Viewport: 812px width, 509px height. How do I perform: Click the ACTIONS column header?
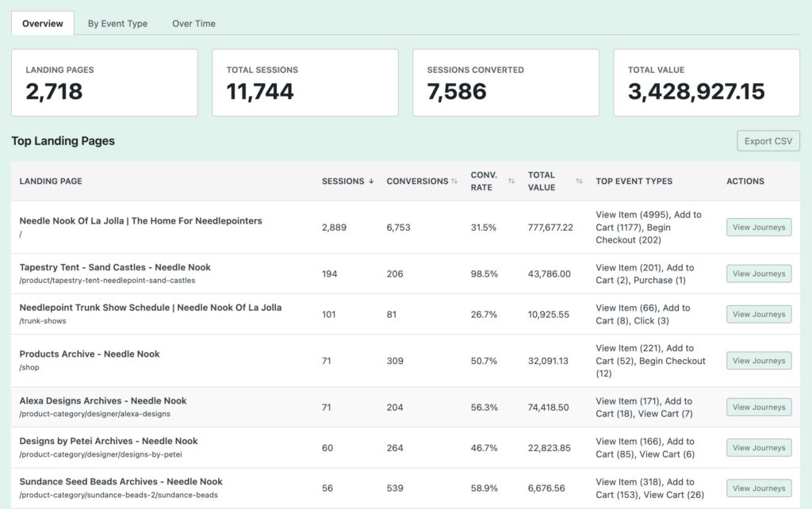click(745, 182)
